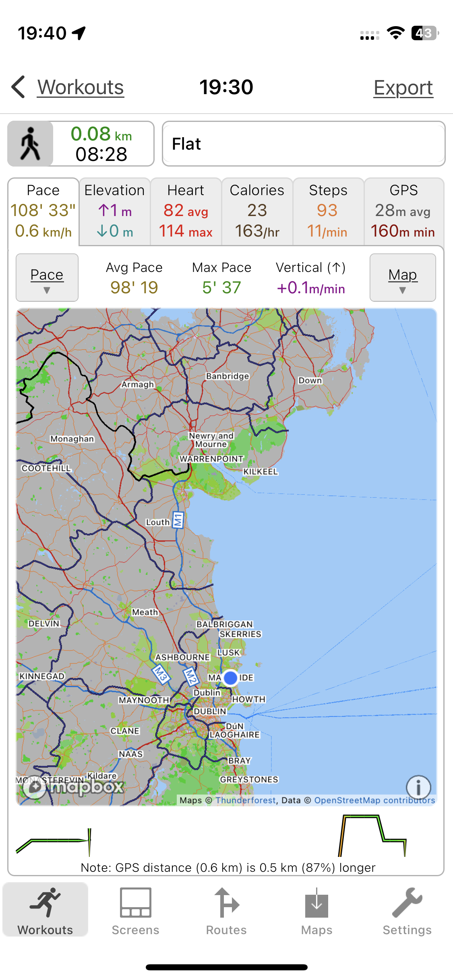Select the Elevation stats tab
The width and height of the screenshot is (453, 980).
[x=115, y=212]
